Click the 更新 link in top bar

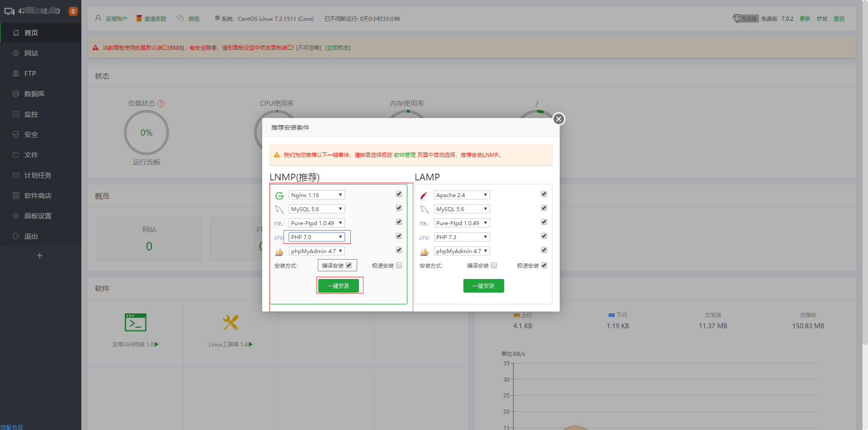coord(805,19)
